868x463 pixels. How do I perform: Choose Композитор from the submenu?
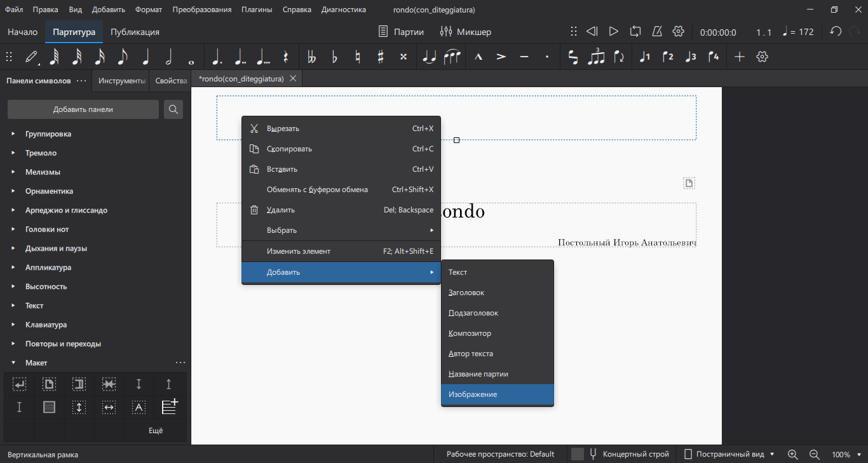click(x=498, y=333)
